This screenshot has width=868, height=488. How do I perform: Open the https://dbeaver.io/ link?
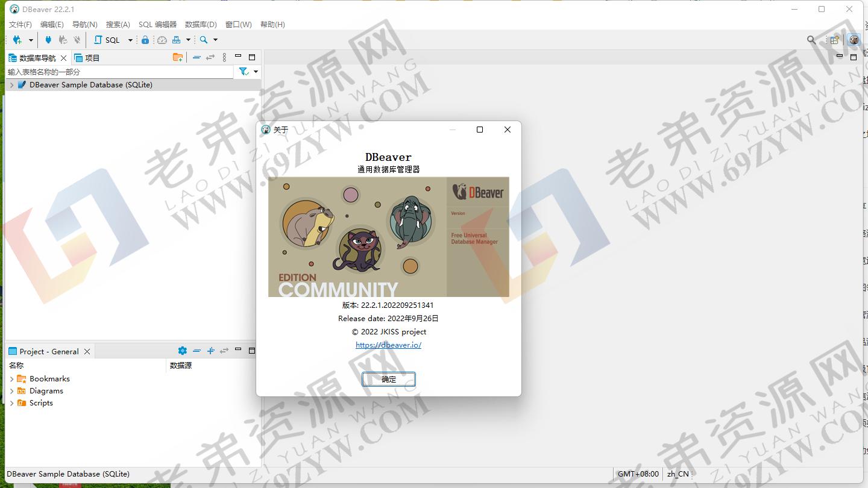[388, 345]
